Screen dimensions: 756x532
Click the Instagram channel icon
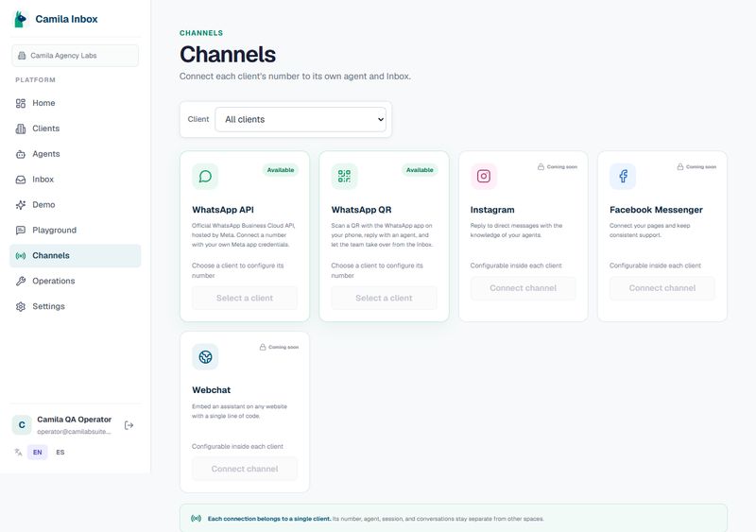click(x=484, y=177)
